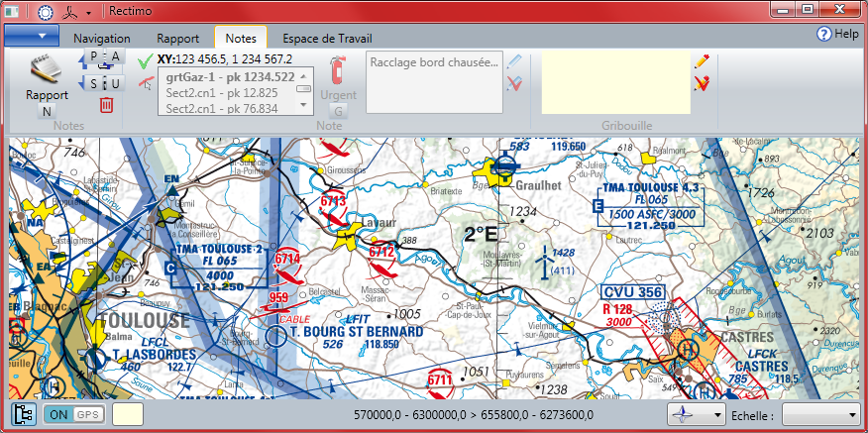Screen dimensions: 868x433
Task: Click the N keytip under Rapport
Action: coord(47,111)
